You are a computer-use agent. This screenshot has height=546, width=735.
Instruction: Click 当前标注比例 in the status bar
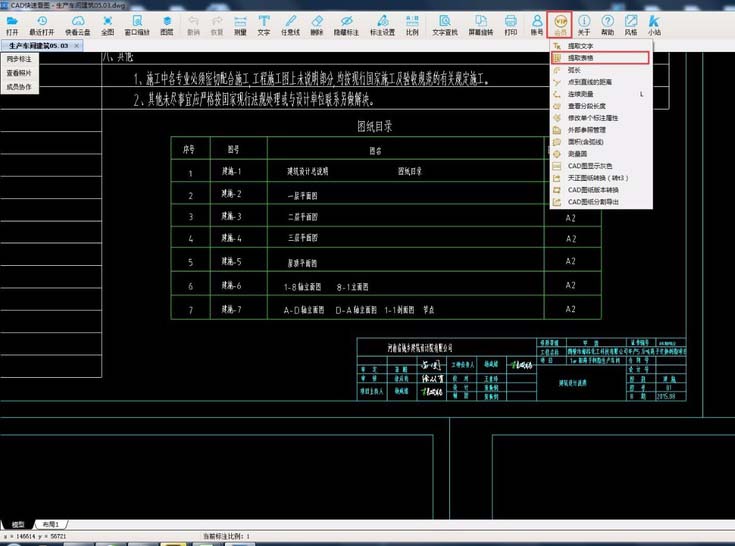point(226,536)
